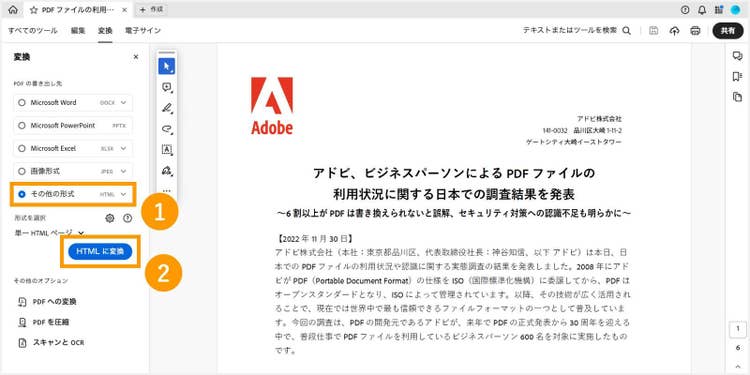Open the comments panel icon in the right sidebar
This screenshot has height=375, width=750.
coord(737,56)
